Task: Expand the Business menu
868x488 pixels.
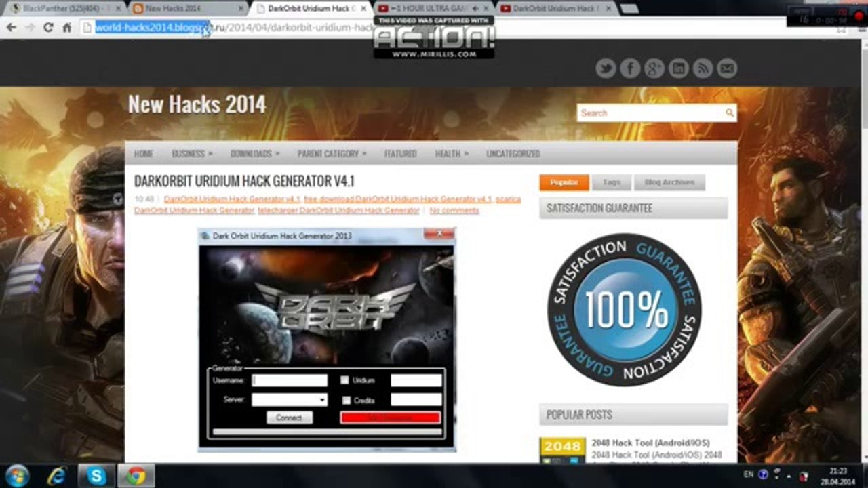Action: [192, 154]
